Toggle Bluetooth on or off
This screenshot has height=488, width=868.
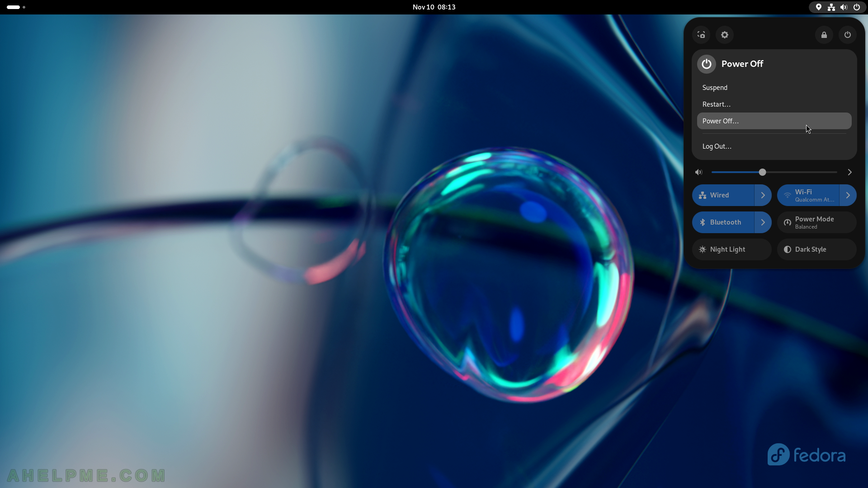click(x=723, y=222)
